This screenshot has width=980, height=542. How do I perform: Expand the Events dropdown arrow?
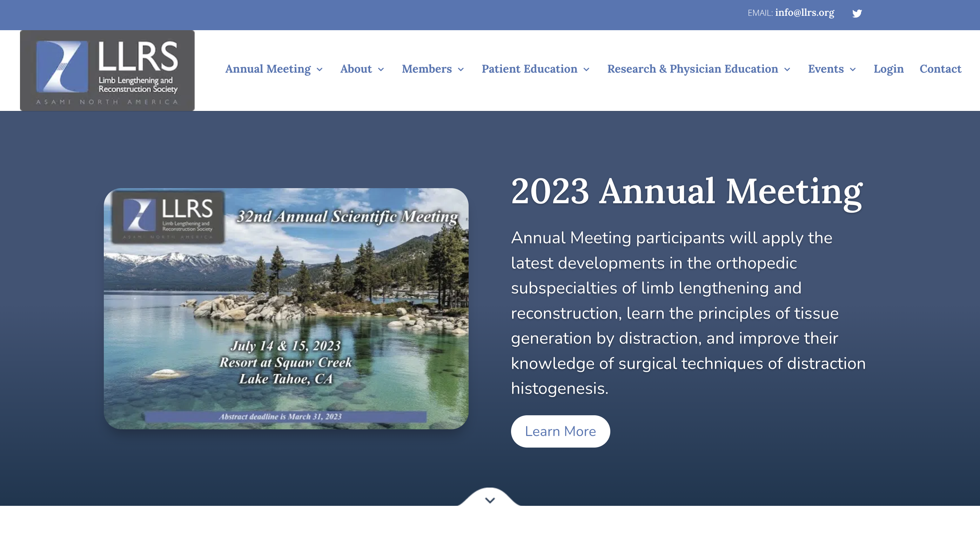[853, 69]
